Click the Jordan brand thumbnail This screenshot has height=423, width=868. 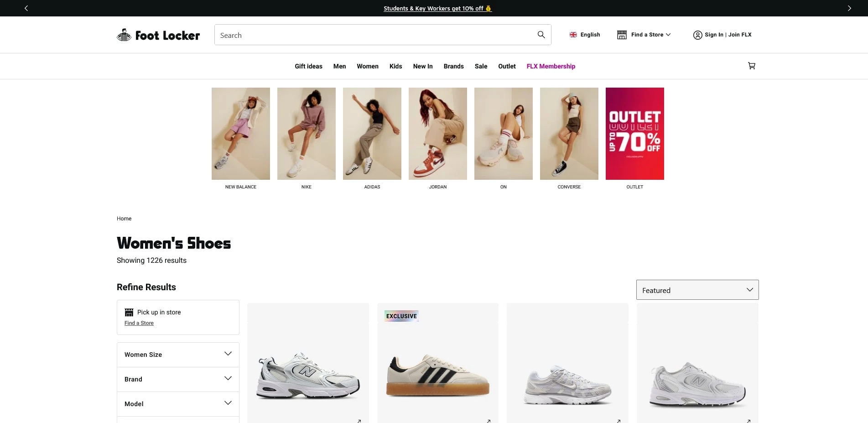coord(437,134)
